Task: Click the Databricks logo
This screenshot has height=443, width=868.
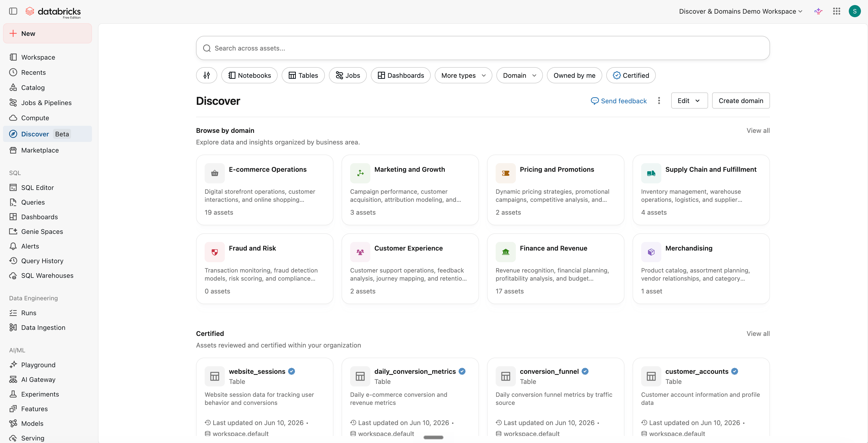Action: coord(53,12)
